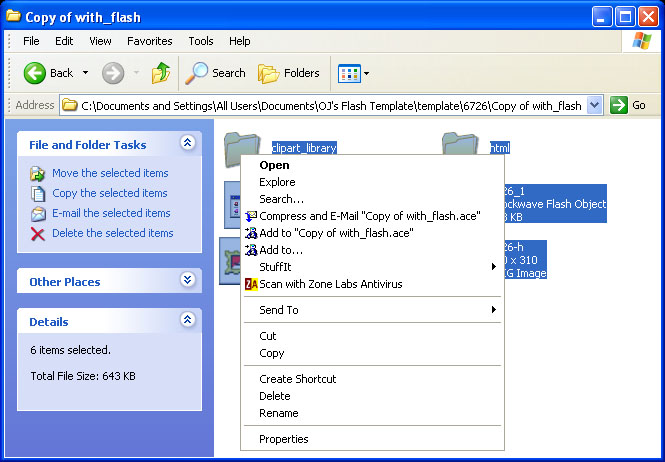The width and height of the screenshot is (665, 462).
Task: Select Scan with Zone Labs Antivirus
Action: [330, 284]
